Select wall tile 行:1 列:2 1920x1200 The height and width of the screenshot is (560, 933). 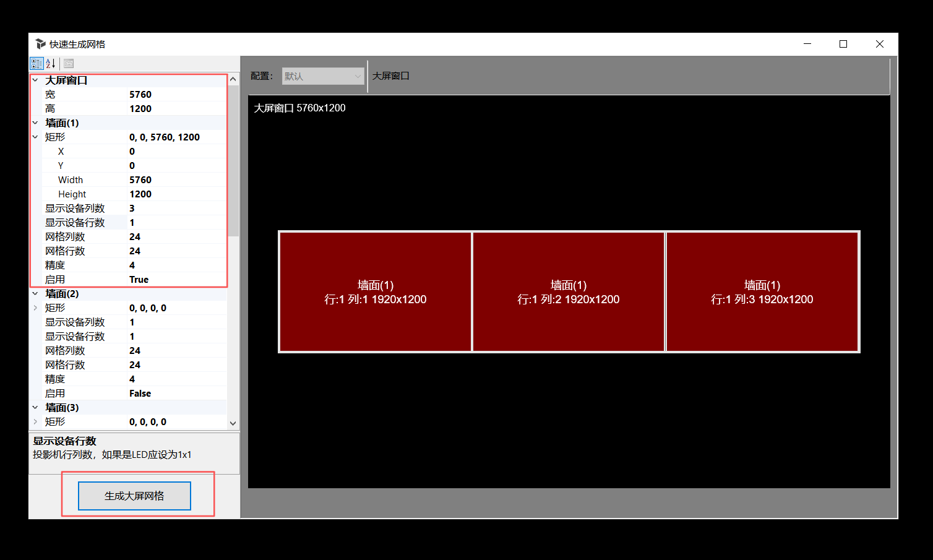pos(568,292)
